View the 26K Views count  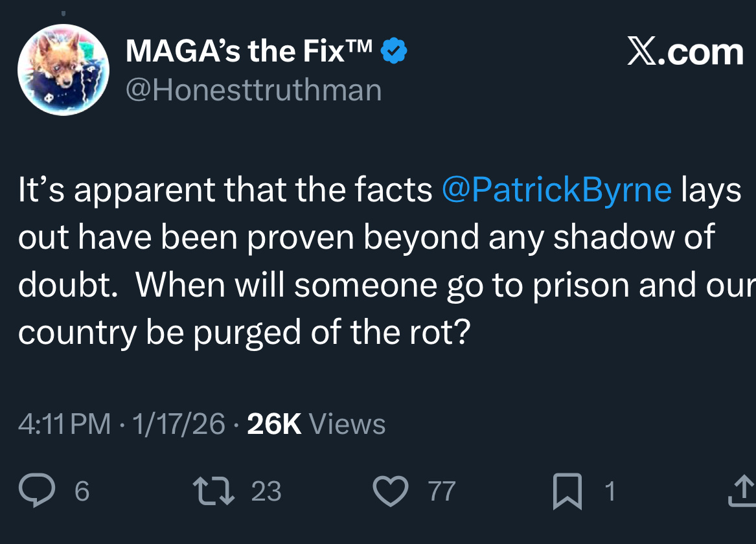(x=316, y=424)
